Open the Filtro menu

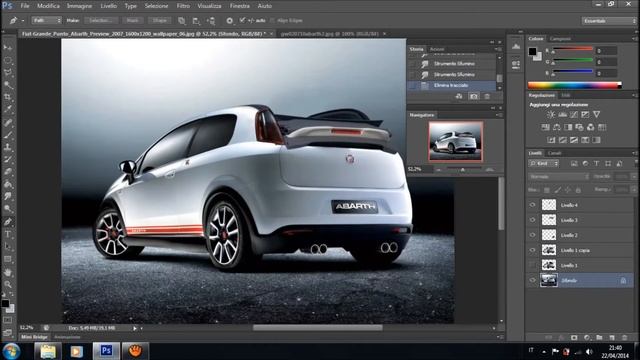click(183, 6)
